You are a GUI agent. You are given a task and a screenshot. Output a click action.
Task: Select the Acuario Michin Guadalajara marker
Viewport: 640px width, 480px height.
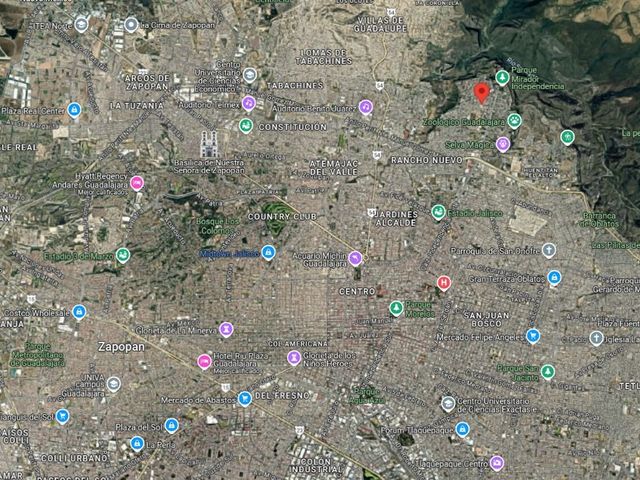click(355, 258)
